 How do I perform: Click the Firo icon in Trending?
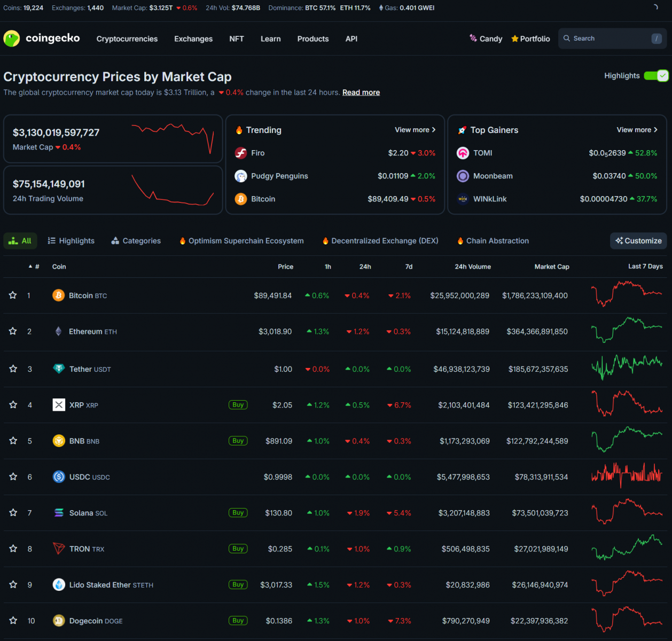(241, 153)
